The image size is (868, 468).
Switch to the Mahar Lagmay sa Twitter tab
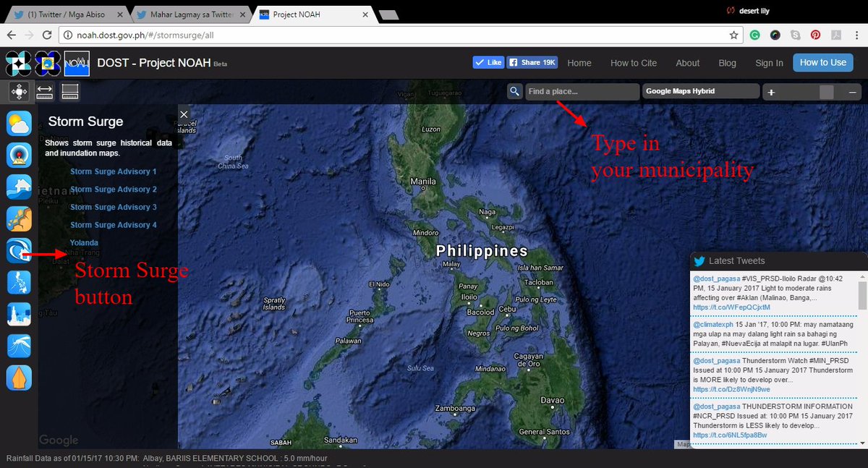[x=190, y=14]
